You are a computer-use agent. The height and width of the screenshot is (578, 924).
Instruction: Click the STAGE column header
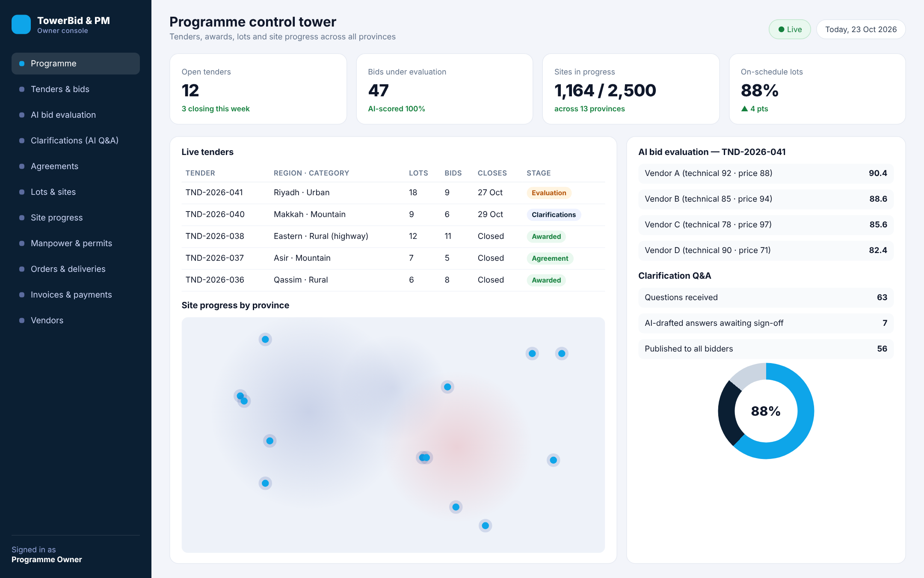tap(539, 173)
